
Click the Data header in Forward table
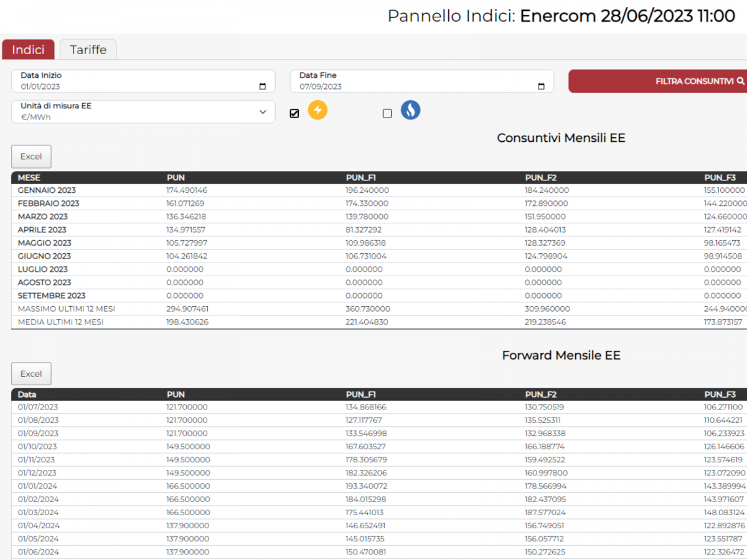[x=27, y=394]
